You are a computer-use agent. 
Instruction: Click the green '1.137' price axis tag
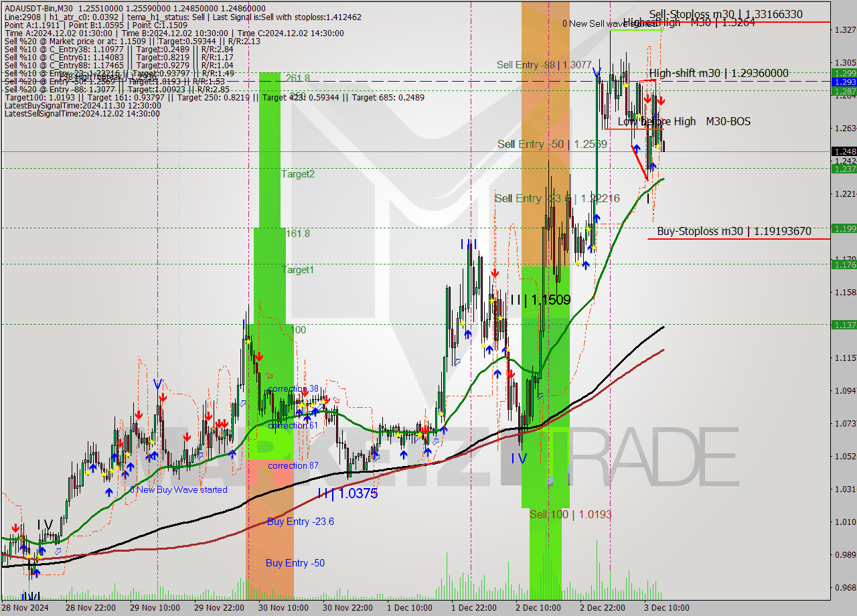(844, 325)
